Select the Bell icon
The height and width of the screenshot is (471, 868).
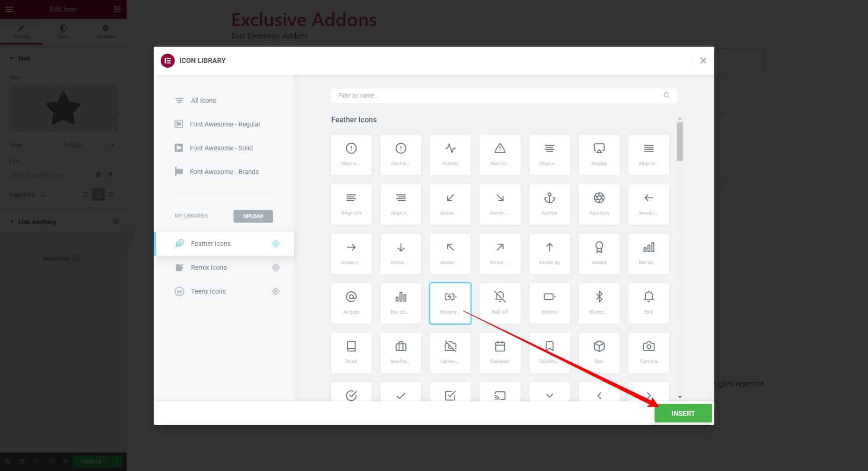click(649, 303)
